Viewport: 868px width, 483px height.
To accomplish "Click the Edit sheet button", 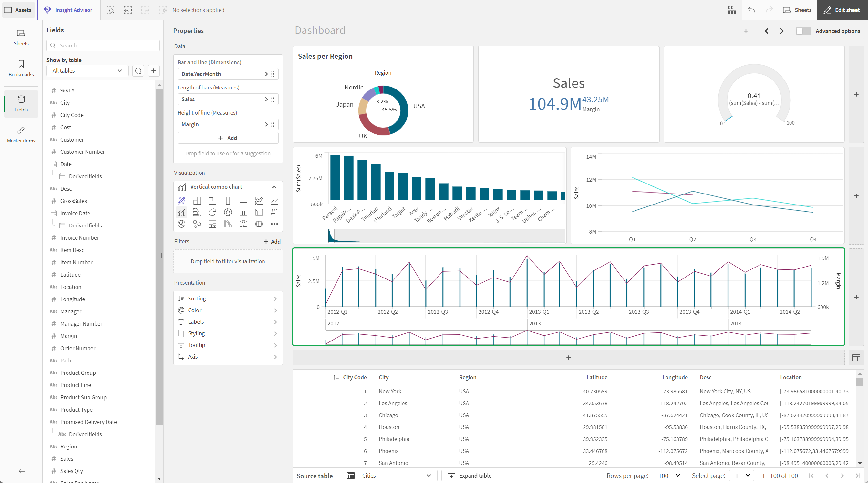I will pos(843,10).
